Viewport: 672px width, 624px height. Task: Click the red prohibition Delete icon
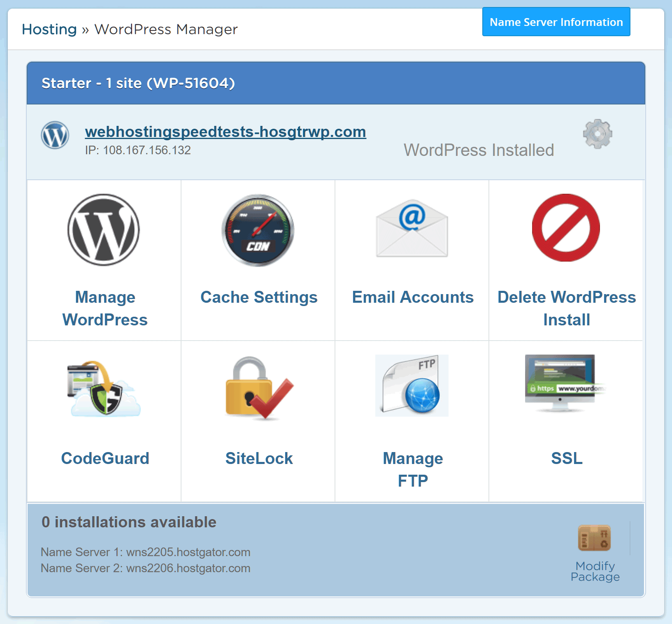tap(566, 227)
